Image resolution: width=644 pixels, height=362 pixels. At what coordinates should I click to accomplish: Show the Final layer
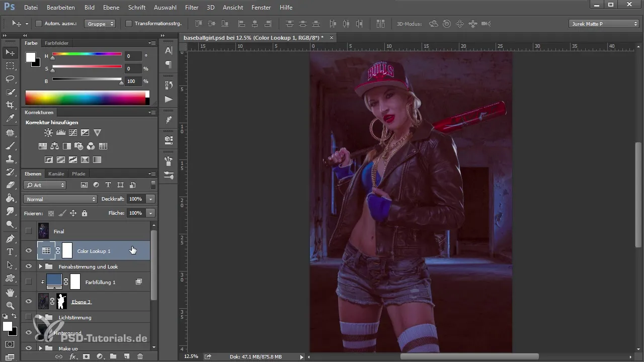click(x=29, y=231)
